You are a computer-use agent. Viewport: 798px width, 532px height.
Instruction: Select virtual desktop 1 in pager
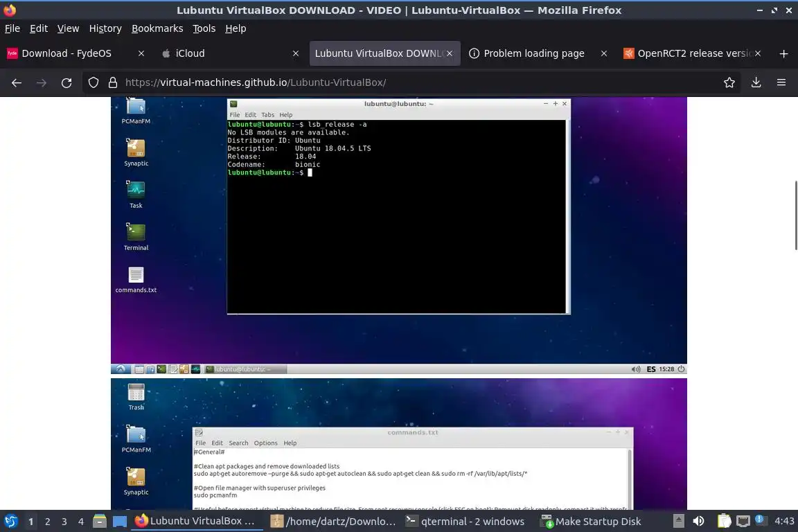coord(31,522)
